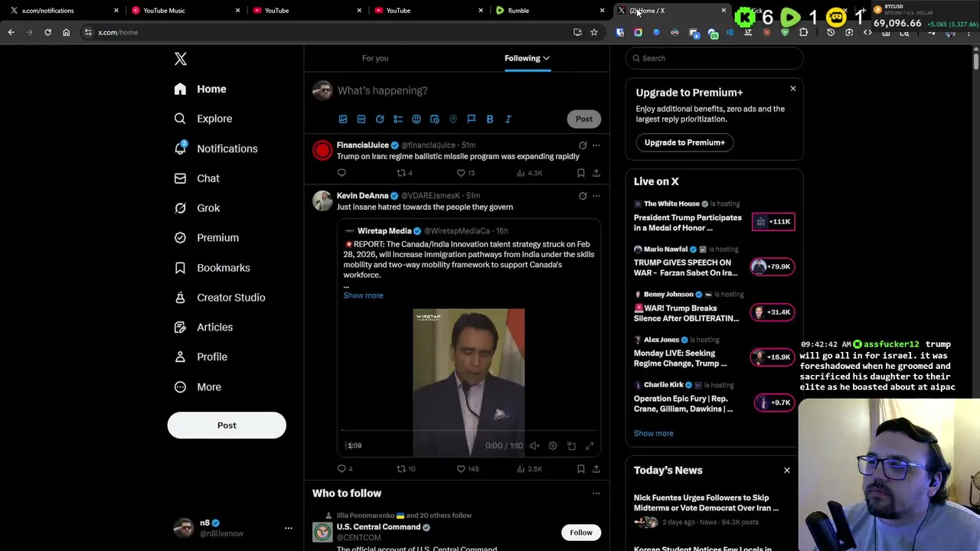Click the page scrollbar thumb

click(x=976, y=60)
